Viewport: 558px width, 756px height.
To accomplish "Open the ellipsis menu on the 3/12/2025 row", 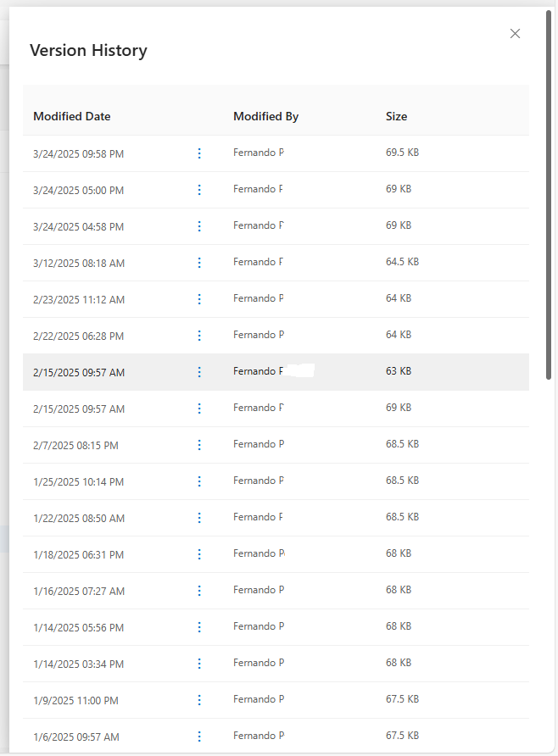I will [x=199, y=263].
